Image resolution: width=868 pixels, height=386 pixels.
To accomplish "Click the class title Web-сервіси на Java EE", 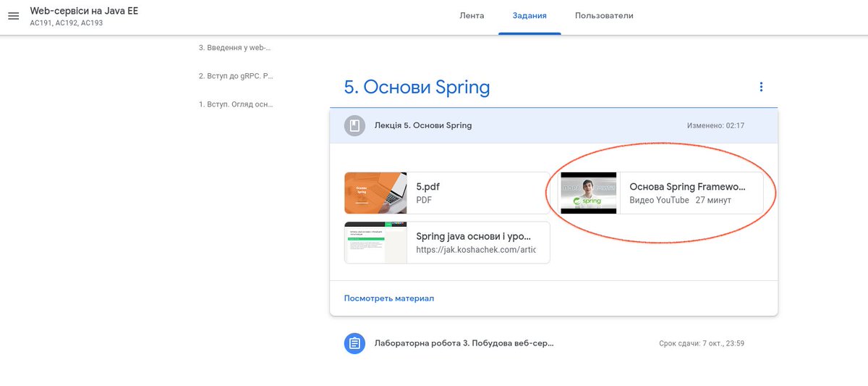I will (82, 11).
